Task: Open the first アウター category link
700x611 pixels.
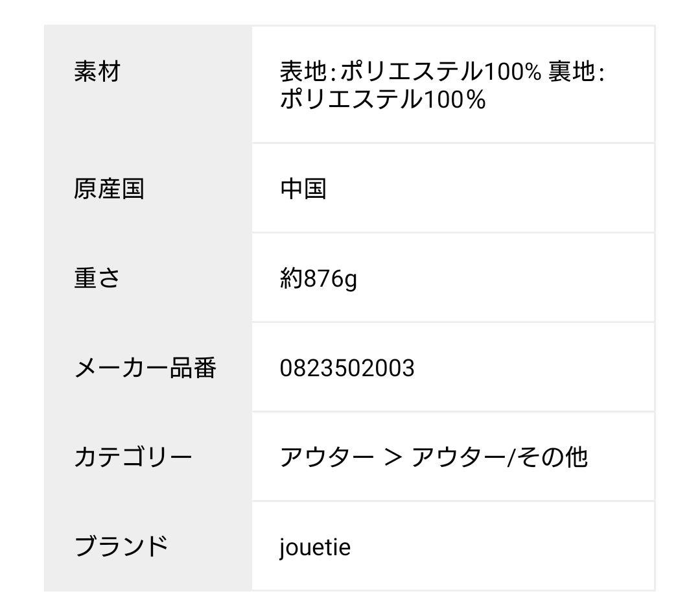Action: click(327, 457)
